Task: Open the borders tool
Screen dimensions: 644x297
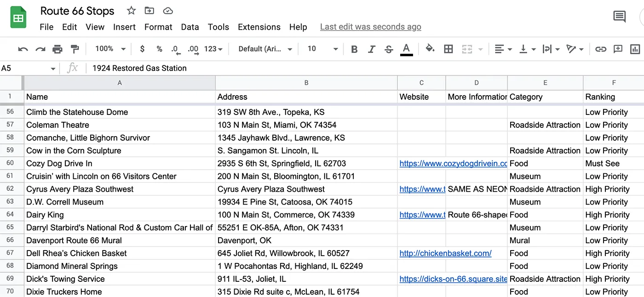Action: pos(448,49)
